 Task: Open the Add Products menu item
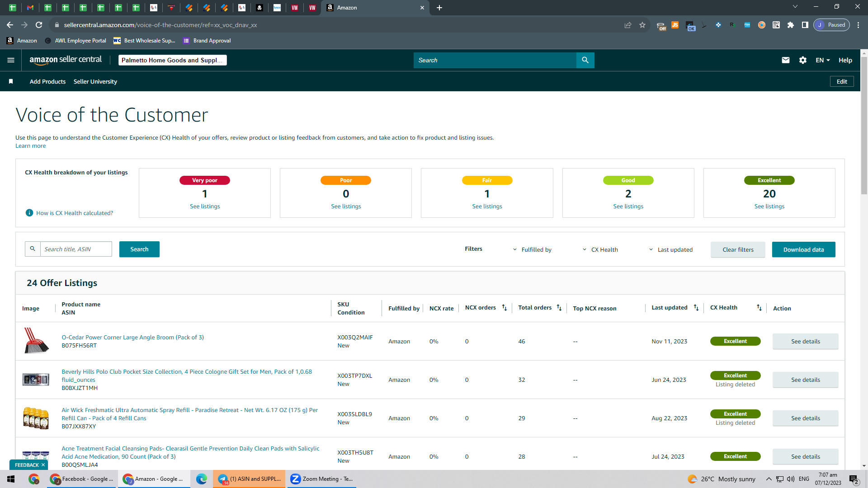point(47,81)
